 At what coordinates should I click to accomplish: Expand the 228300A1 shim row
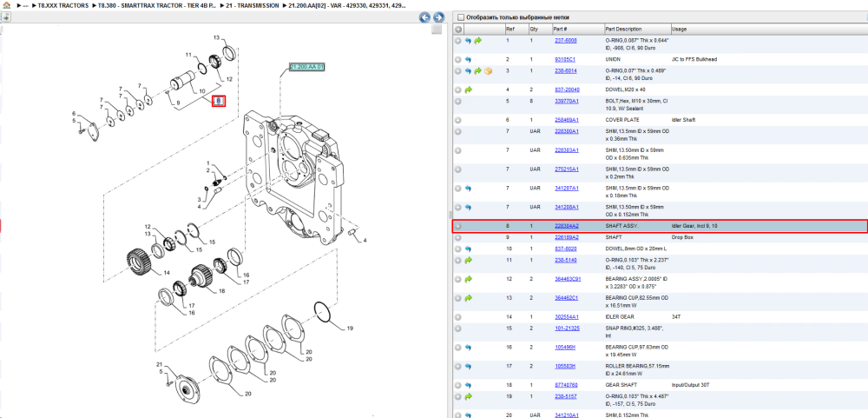458,131
